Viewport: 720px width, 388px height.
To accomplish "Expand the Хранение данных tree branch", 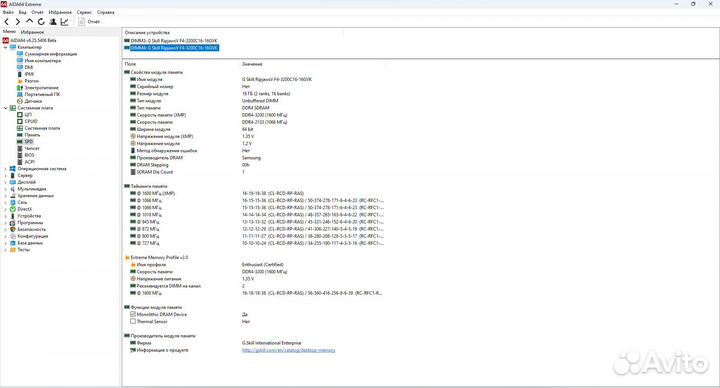I will tap(6, 196).
